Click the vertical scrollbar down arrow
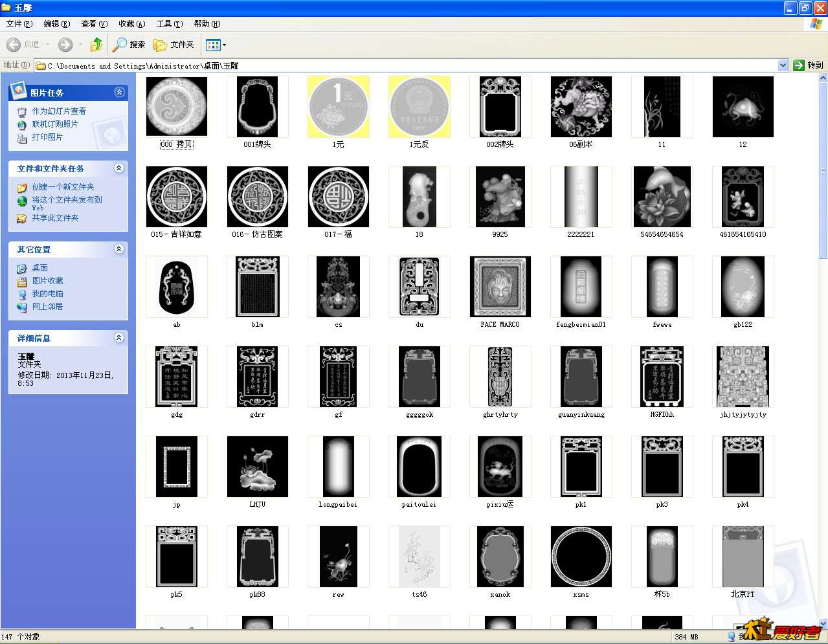This screenshot has height=644, width=828. [822, 623]
